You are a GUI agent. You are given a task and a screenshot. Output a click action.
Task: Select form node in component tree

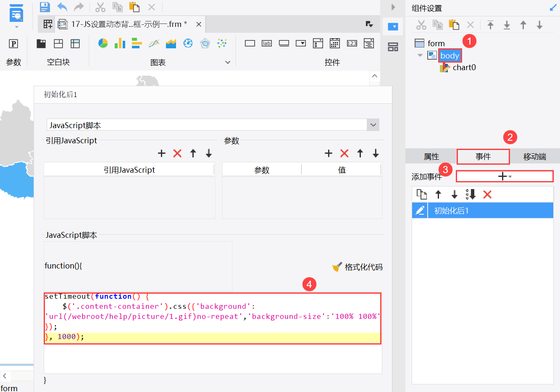436,43
